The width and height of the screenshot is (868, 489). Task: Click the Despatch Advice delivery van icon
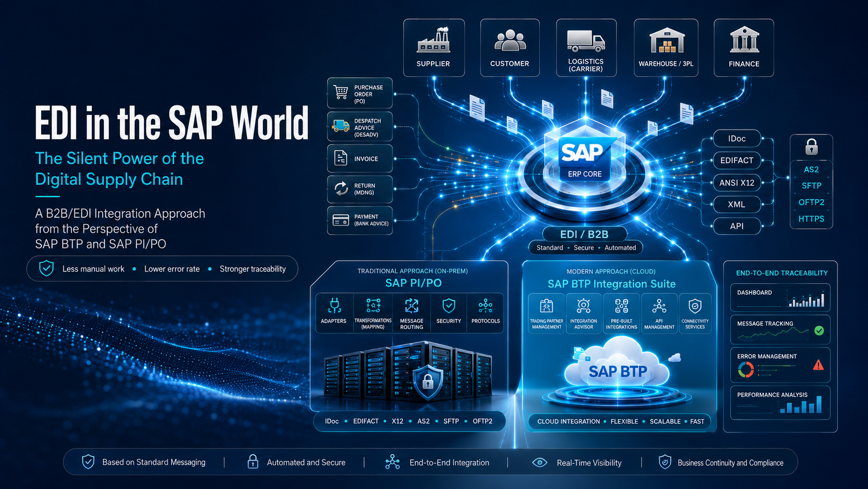pos(341,126)
